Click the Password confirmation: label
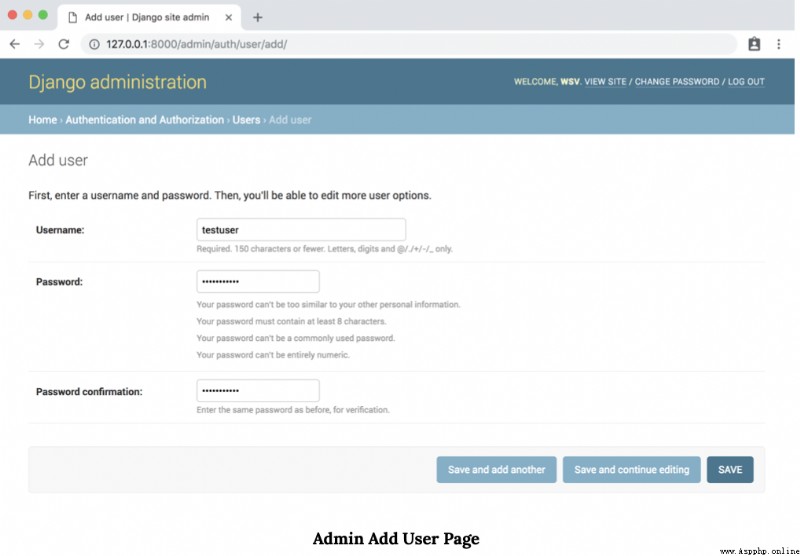 pos(89,392)
